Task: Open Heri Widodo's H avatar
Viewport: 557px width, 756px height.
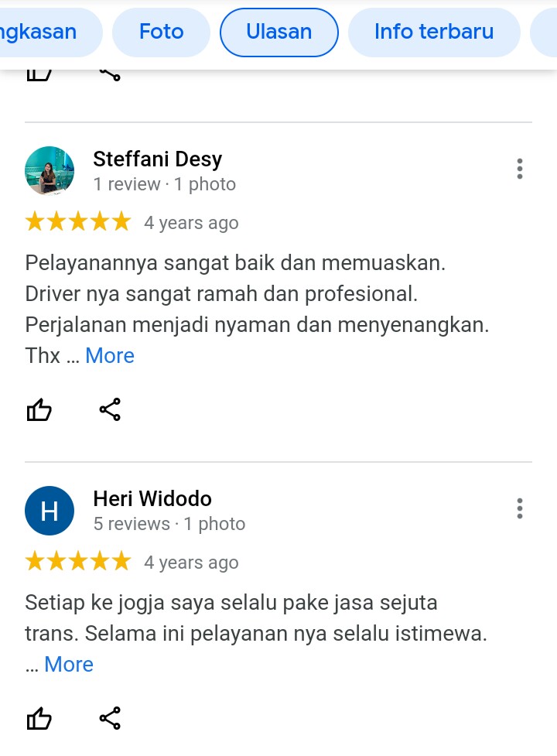Action: coord(50,510)
